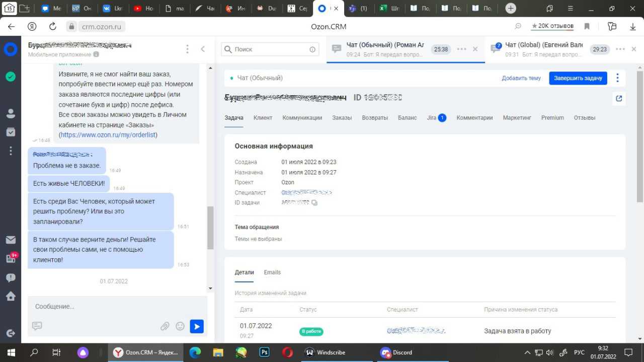Go back with the browser back arrow
The image size is (644, 362).
(11, 27)
